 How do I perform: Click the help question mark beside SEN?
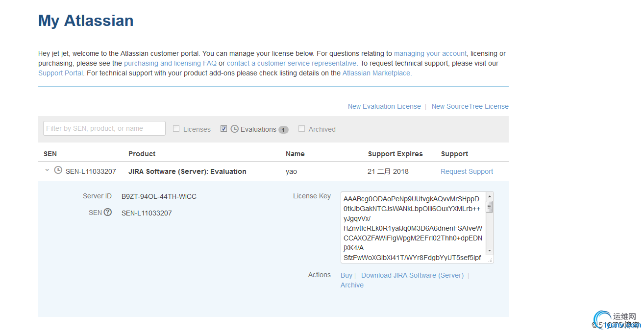click(108, 213)
